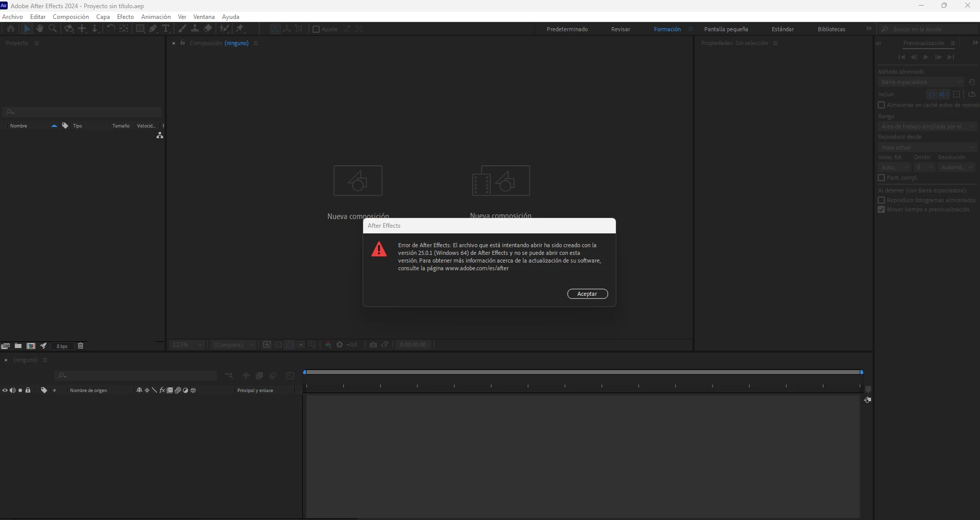Toggle include video eye button in preview

coord(932,94)
